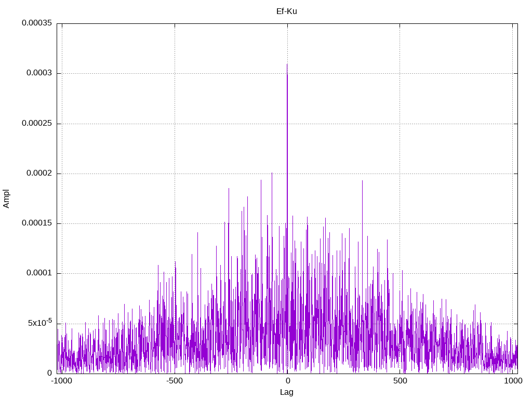Click the plot title 'Ef-Ku'
The height and width of the screenshot is (399, 532).
287,11
